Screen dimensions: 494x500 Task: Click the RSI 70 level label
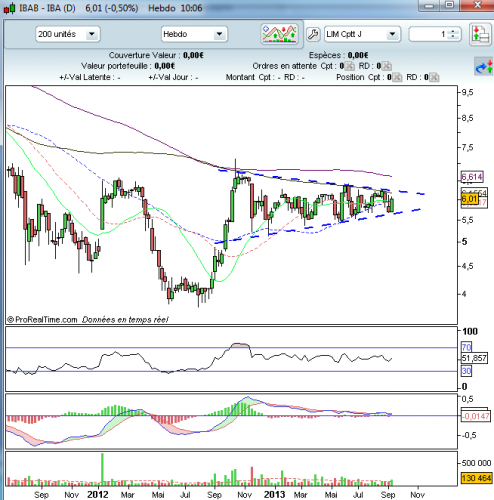pos(466,347)
